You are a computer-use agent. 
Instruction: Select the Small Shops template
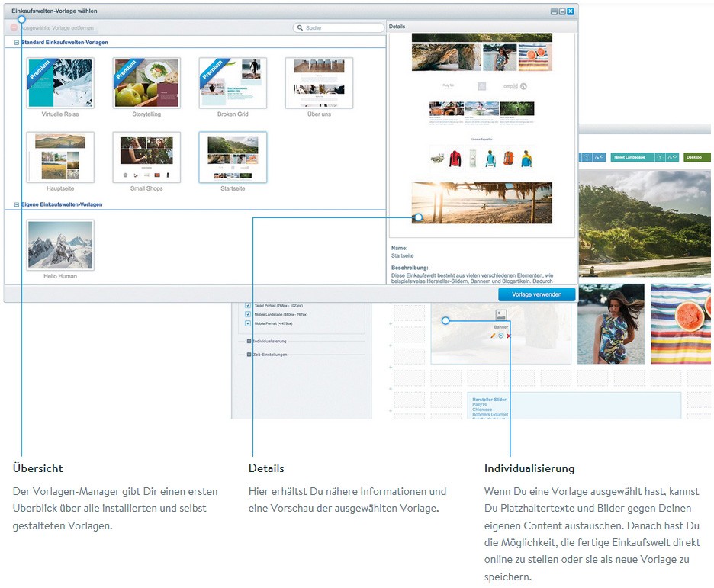[x=146, y=157]
